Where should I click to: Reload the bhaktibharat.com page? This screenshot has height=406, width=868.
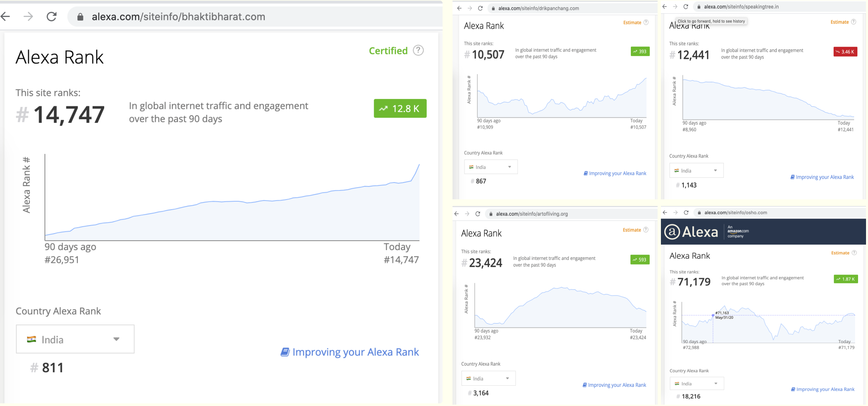click(x=52, y=16)
